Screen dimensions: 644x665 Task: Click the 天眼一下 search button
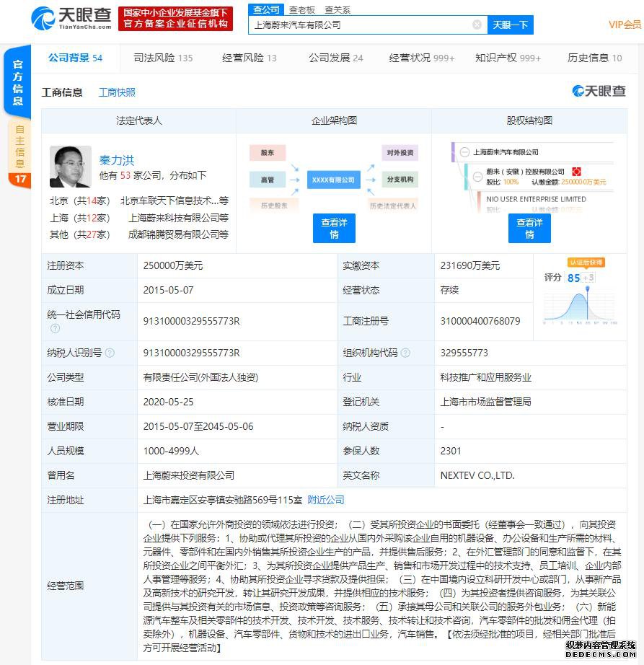510,25
